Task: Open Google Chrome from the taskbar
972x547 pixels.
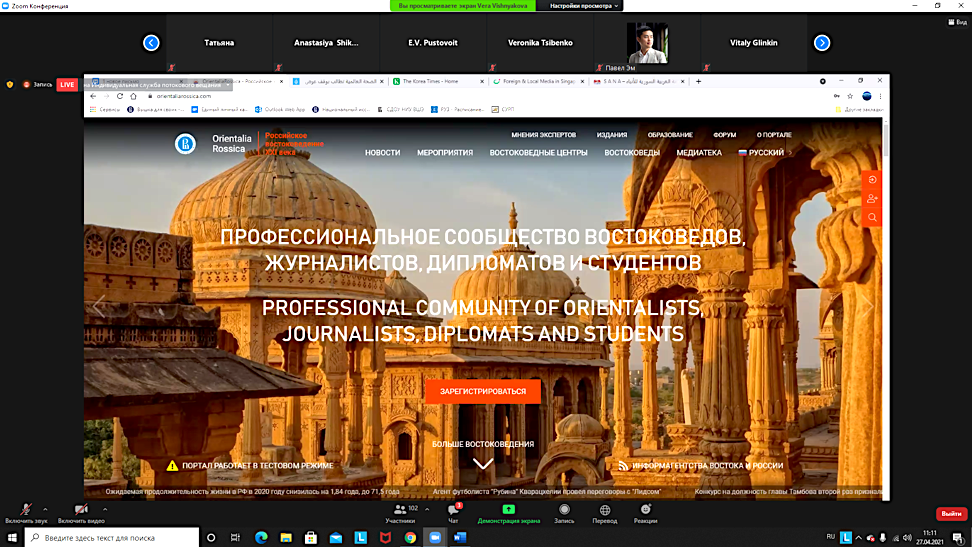Action: 411,538
